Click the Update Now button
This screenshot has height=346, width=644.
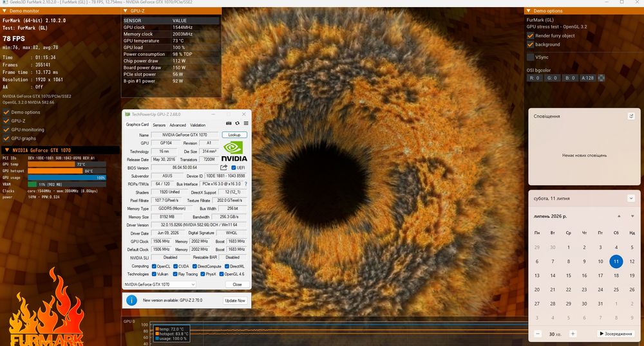tap(235, 300)
